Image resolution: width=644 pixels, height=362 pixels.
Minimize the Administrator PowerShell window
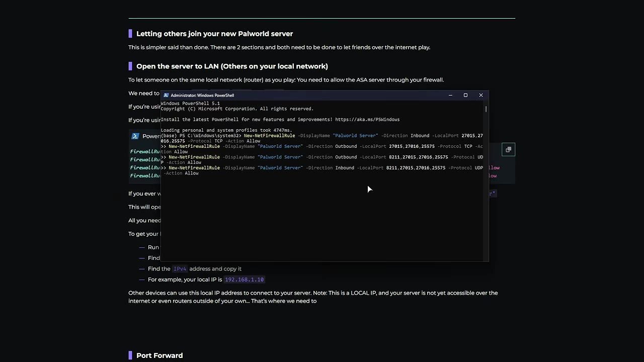pos(450,95)
